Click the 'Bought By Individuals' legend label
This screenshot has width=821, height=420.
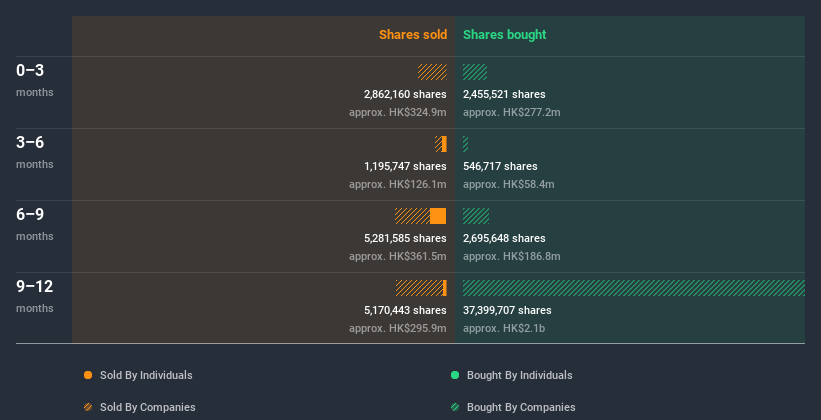[x=519, y=375]
